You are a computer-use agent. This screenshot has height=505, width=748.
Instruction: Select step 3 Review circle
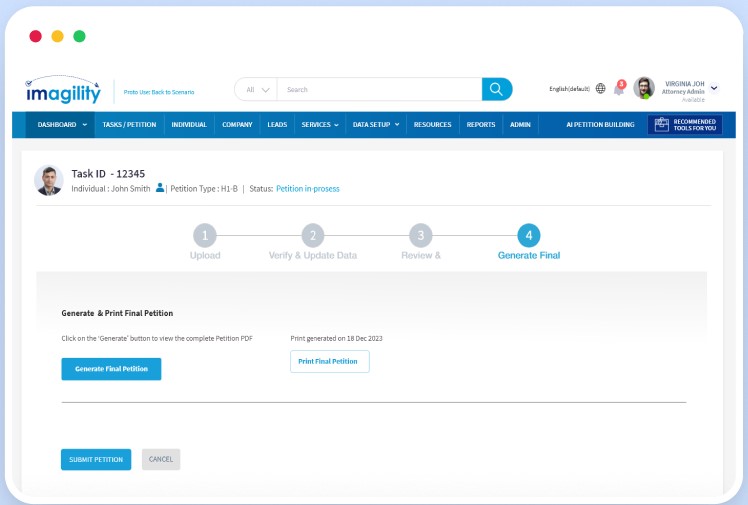421,236
